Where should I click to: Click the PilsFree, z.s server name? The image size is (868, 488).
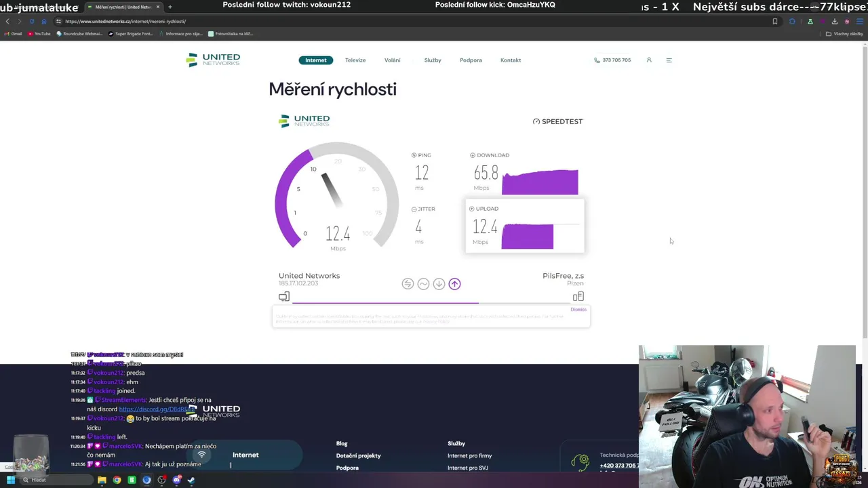[x=563, y=276]
